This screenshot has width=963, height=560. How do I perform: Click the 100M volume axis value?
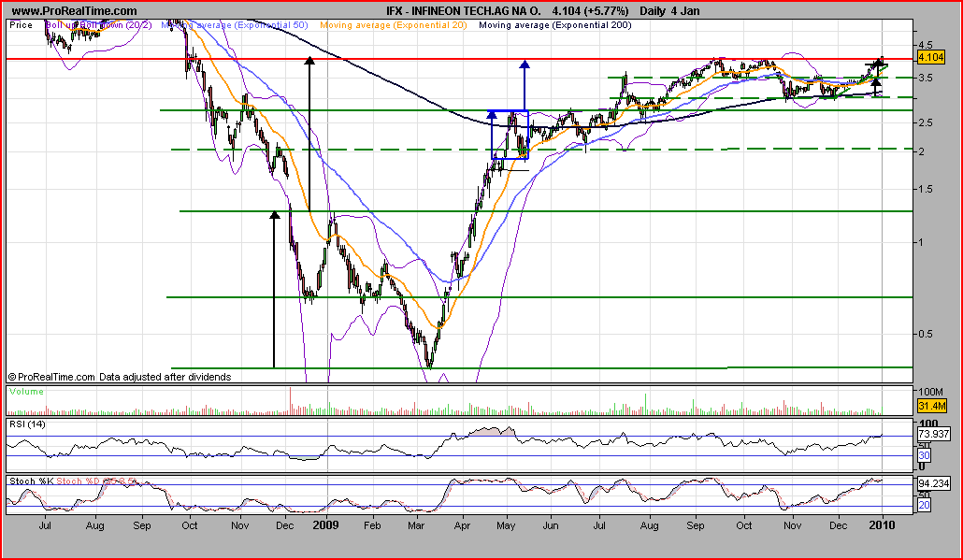point(930,392)
